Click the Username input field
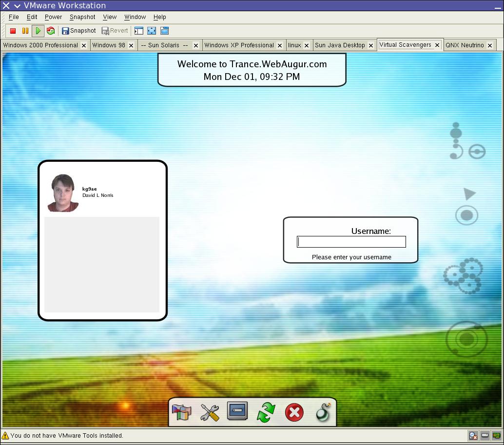This screenshot has height=445, width=504. (351, 242)
